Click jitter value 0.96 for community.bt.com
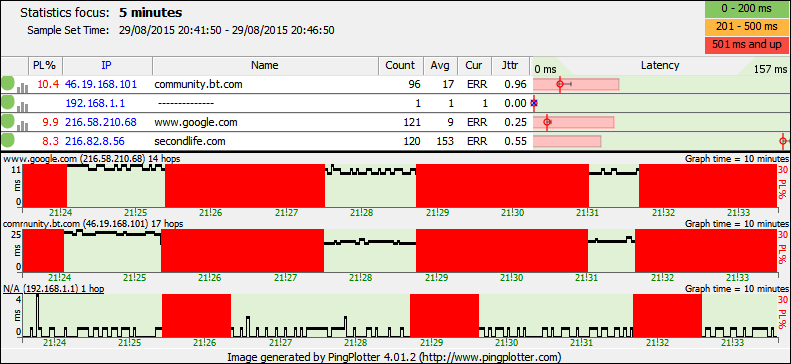 coord(516,84)
